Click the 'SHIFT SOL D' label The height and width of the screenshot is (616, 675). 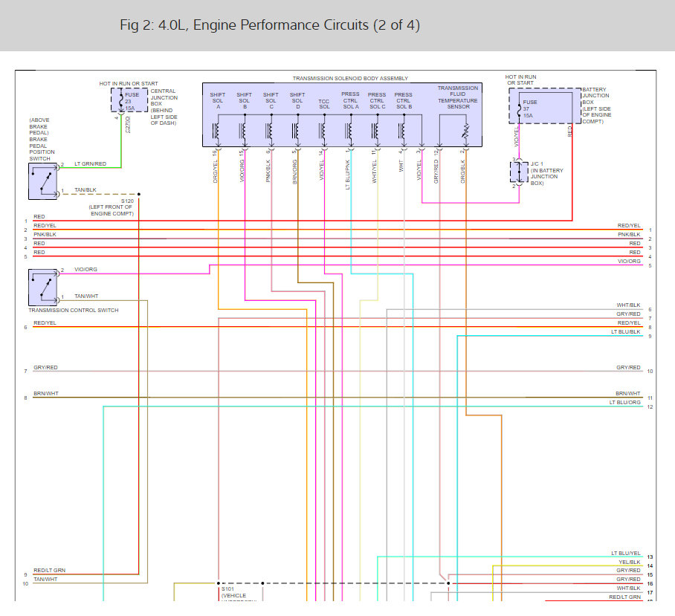(x=297, y=100)
